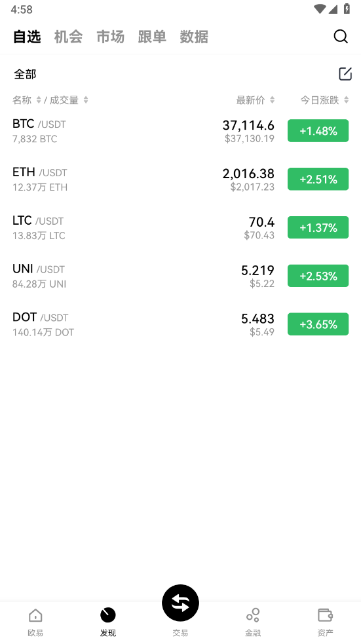Open the ETH/USDT pair row

pos(180,179)
